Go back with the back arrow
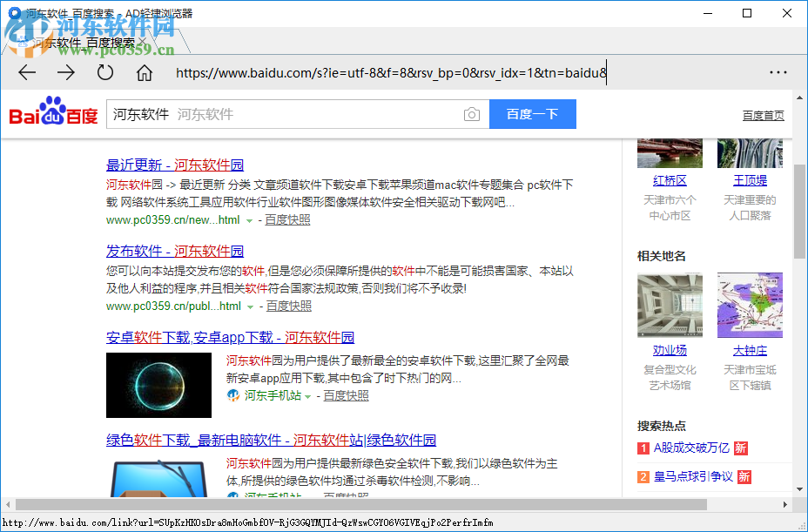Viewport: 808px width, 532px height. (x=27, y=72)
